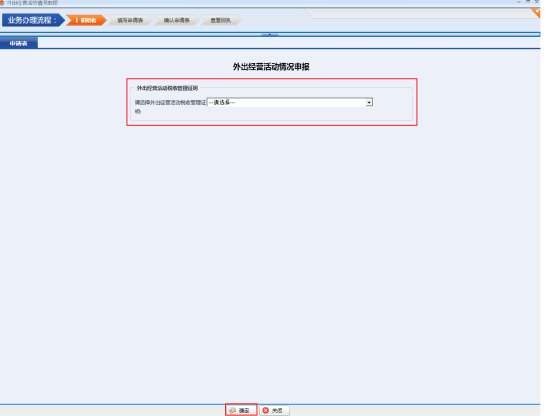This screenshot has width=554, height=416.
Task: Select the 确认申请表 workflow step
Action: tap(176, 20)
